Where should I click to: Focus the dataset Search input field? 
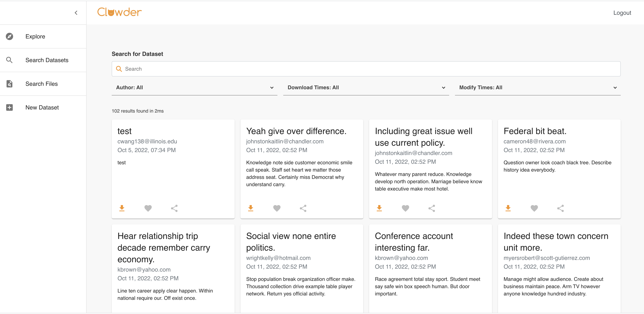coord(366,69)
